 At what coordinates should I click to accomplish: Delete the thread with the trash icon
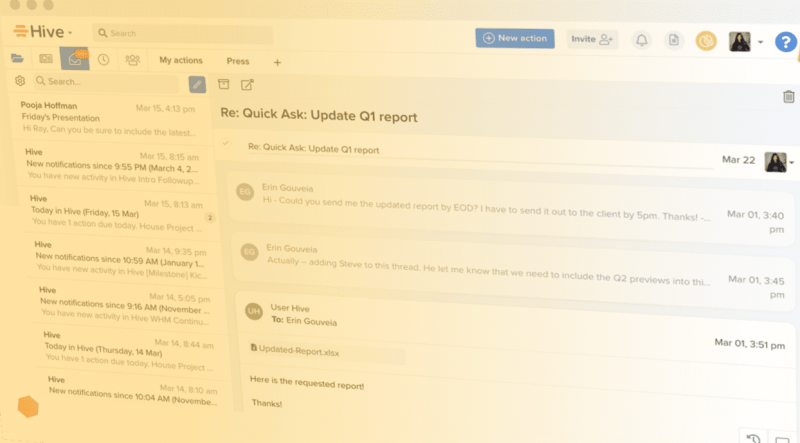coord(789,96)
